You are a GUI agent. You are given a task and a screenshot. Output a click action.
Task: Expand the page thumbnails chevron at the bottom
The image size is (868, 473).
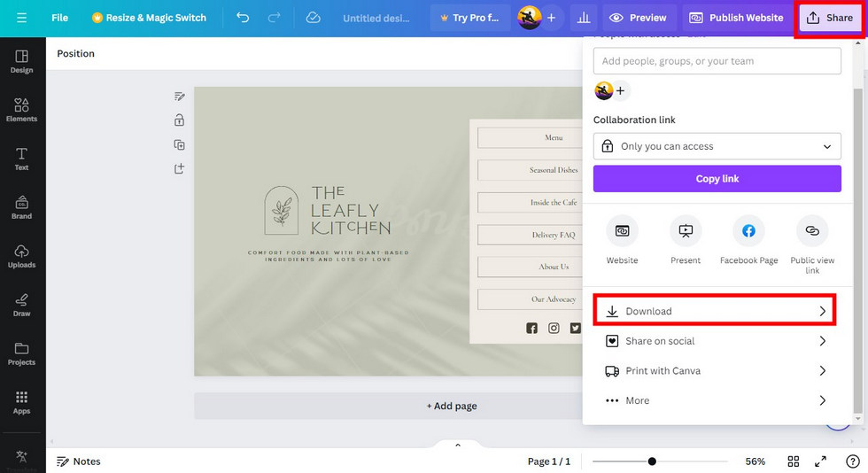point(457,445)
